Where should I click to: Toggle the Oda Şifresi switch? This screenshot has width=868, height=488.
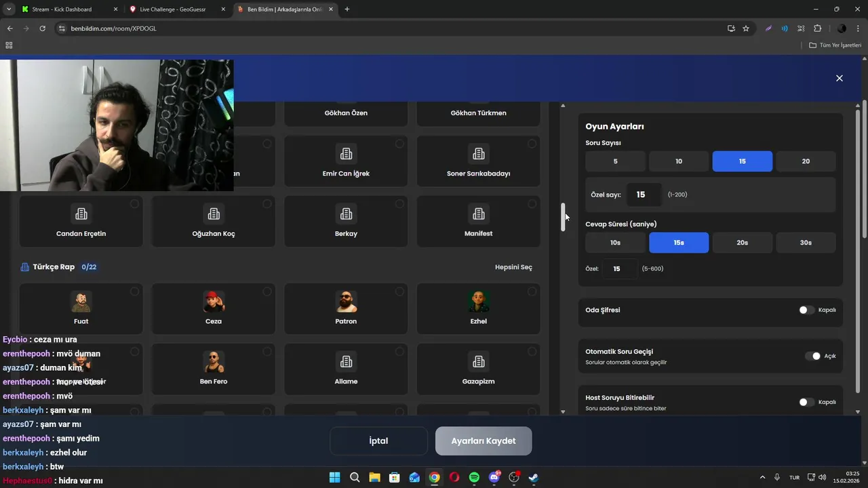806,310
